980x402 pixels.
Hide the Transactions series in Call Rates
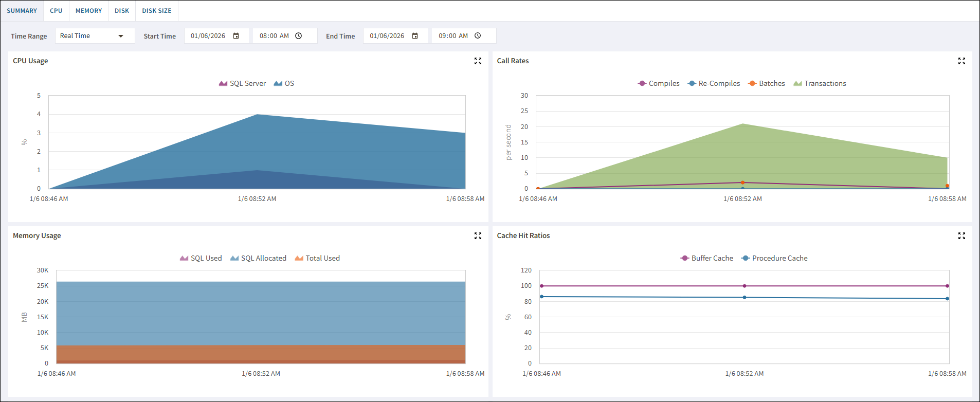[x=820, y=83]
